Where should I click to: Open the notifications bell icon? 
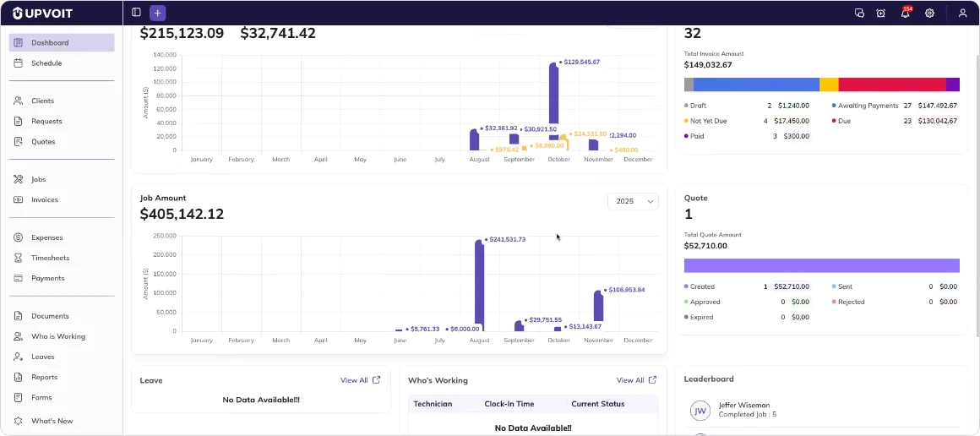[905, 14]
